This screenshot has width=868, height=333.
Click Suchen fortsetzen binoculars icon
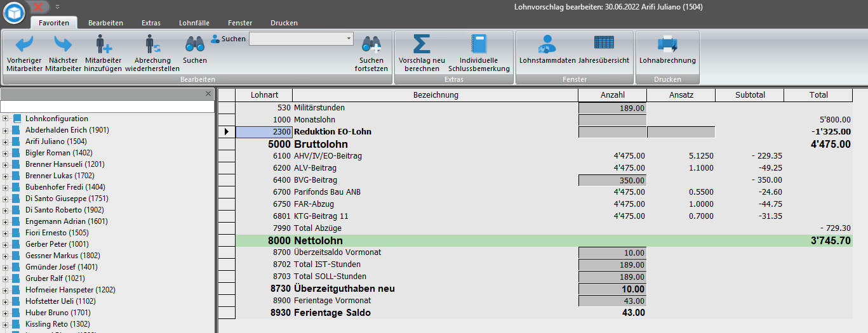tap(371, 44)
